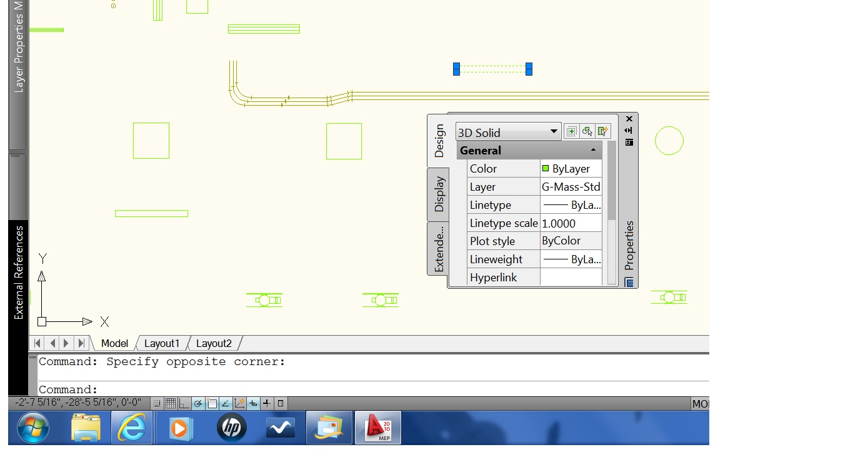The width and height of the screenshot is (868, 457).
Task: Toggle Grid display in the status bar
Action: point(170,403)
